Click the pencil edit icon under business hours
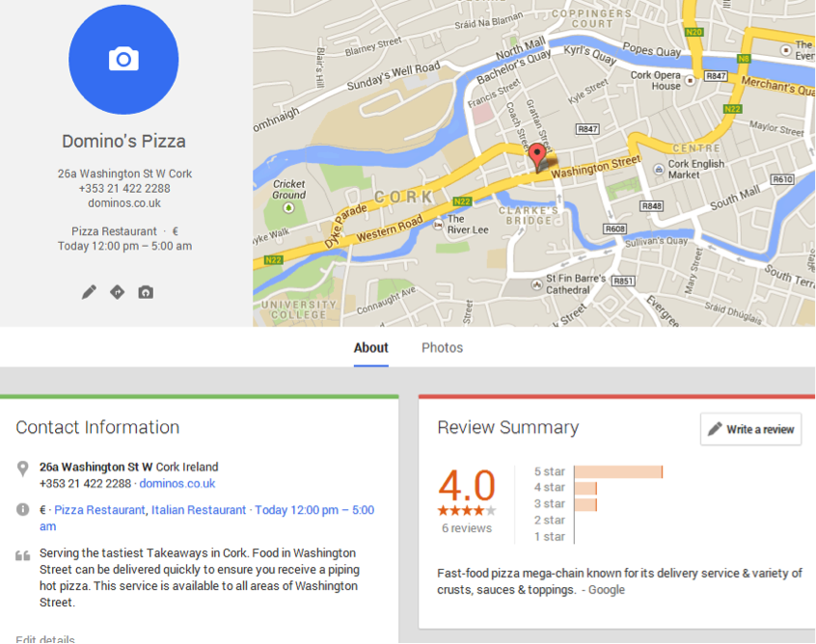Viewport: 816px width, 644px height. point(89,292)
